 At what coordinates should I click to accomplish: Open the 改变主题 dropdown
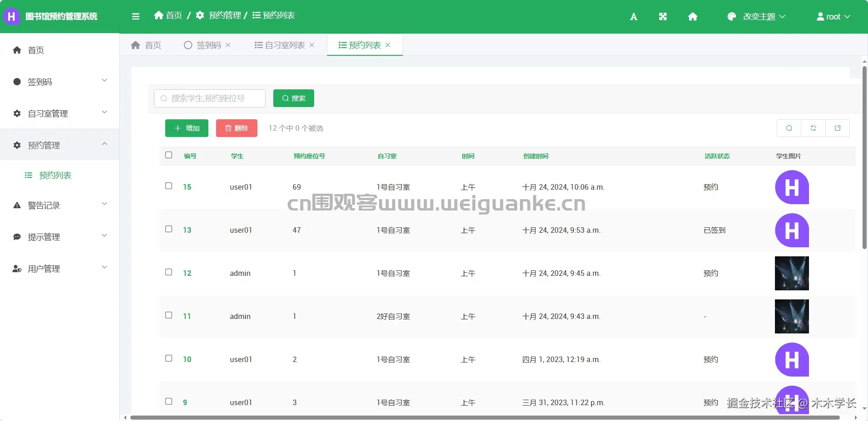(756, 17)
